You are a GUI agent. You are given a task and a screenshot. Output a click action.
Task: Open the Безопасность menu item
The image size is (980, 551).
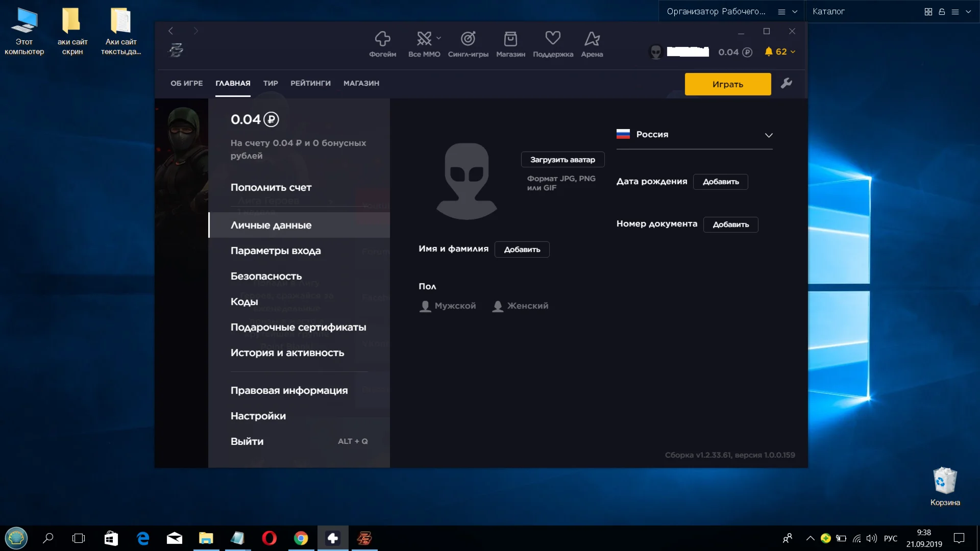coord(266,276)
